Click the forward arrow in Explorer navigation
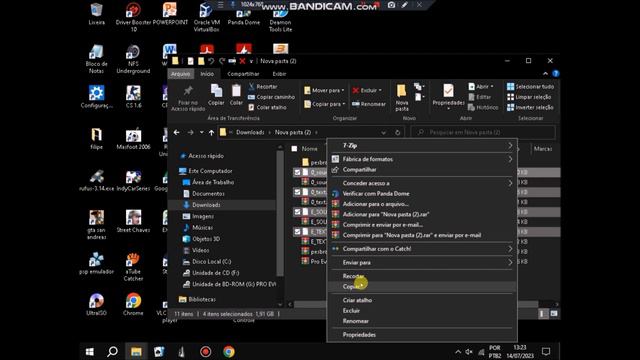 (x=190, y=132)
